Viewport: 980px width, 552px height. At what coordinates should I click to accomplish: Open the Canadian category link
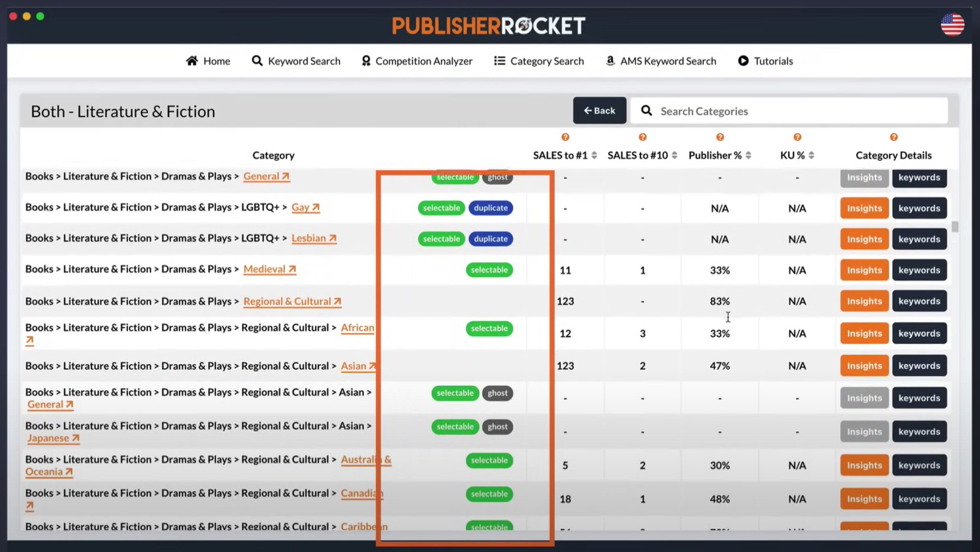pos(362,493)
